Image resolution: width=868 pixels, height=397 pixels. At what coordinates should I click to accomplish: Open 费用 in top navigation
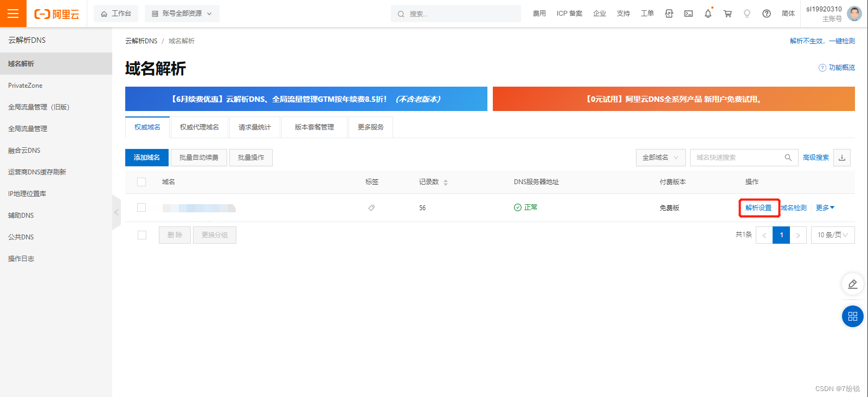coord(539,14)
